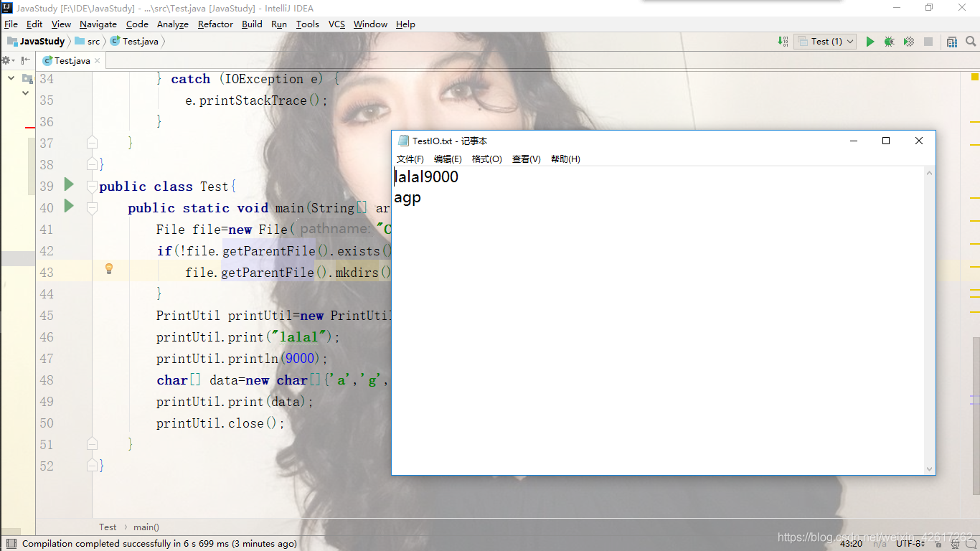Click line 46 printUtil.print code
Viewport: 980px width, 551px height.
click(x=248, y=337)
